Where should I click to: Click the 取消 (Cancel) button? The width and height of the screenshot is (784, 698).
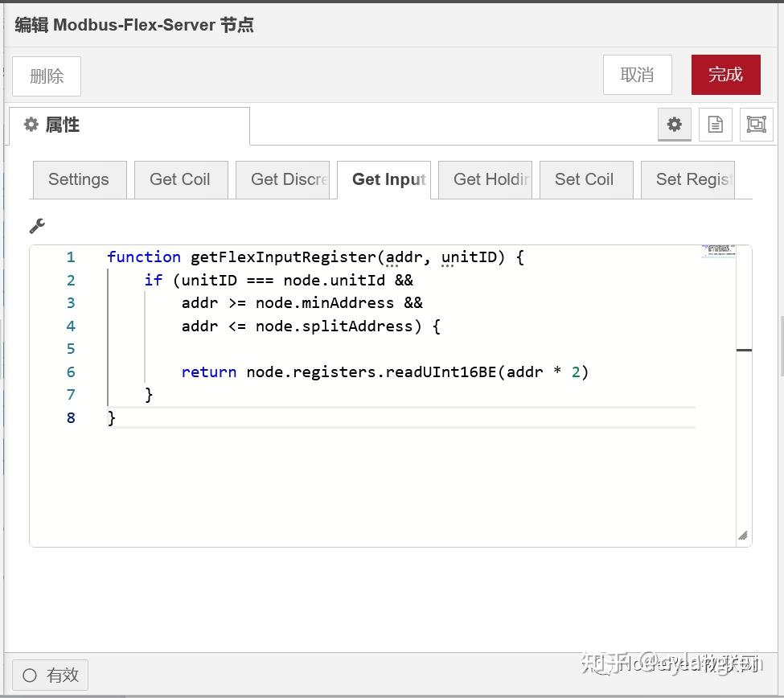point(637,74)
